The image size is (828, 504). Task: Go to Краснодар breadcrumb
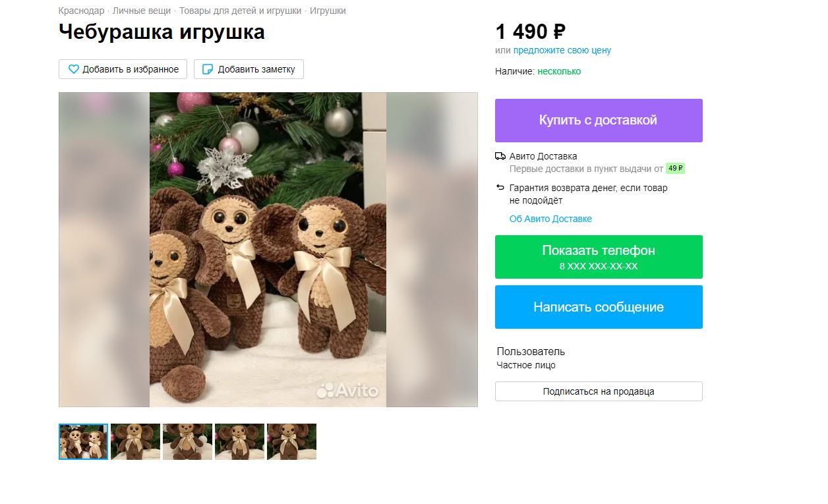[81, 11]
